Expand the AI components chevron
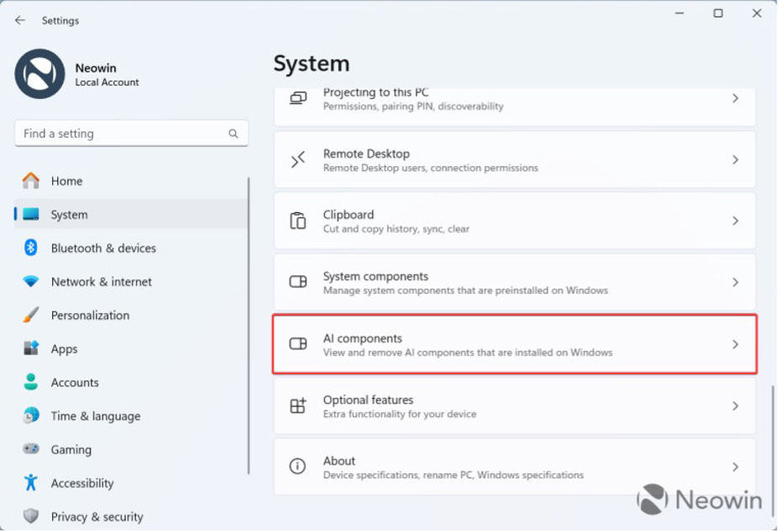This screenshot has width=779, height=532. point(735,344)
